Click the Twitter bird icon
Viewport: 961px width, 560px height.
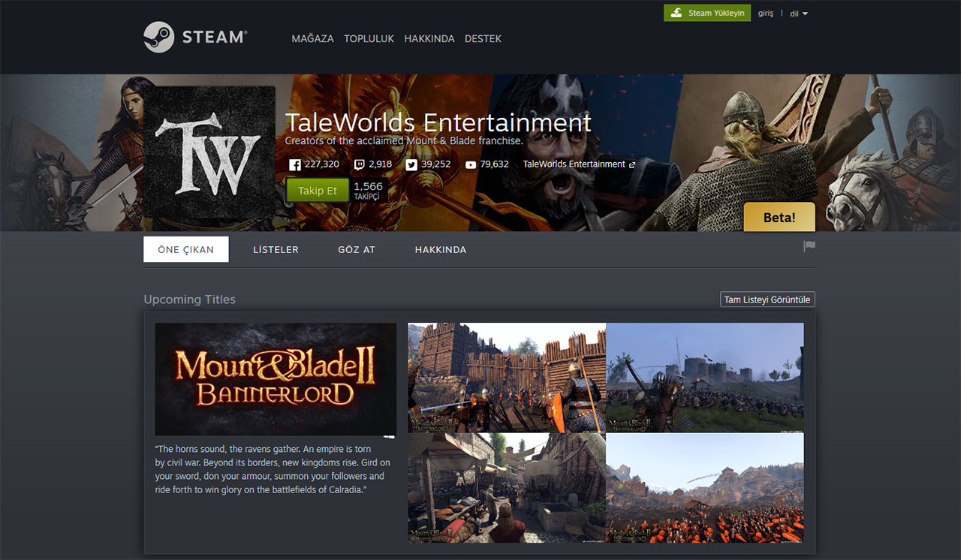tap(411, 164)
